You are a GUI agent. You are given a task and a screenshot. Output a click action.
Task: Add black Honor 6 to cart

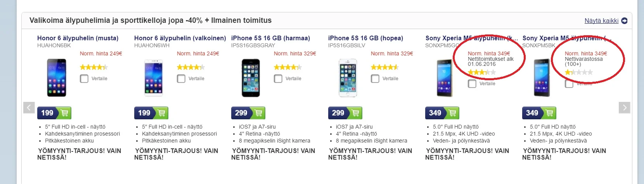64,113
